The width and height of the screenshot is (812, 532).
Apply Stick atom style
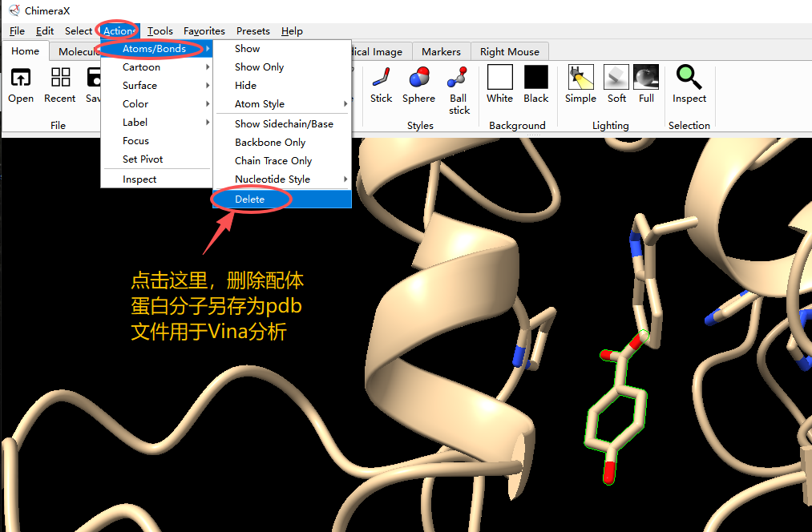[381, 79]
